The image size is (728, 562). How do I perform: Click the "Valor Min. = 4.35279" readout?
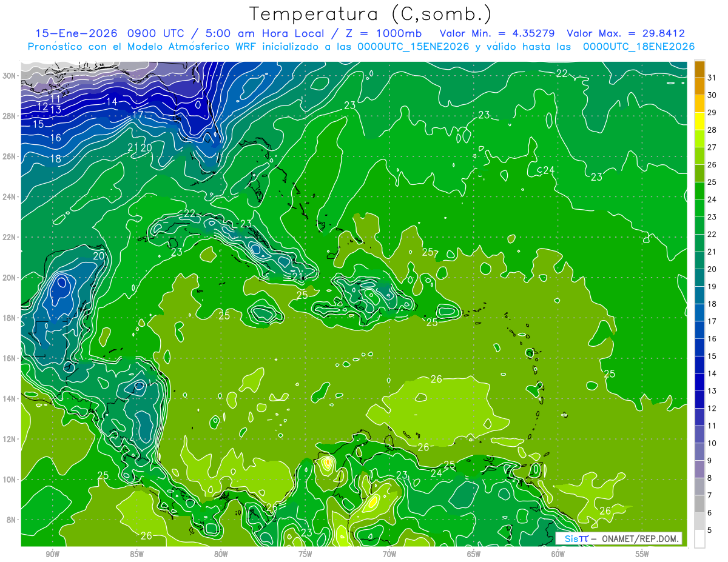coord(497,33)
